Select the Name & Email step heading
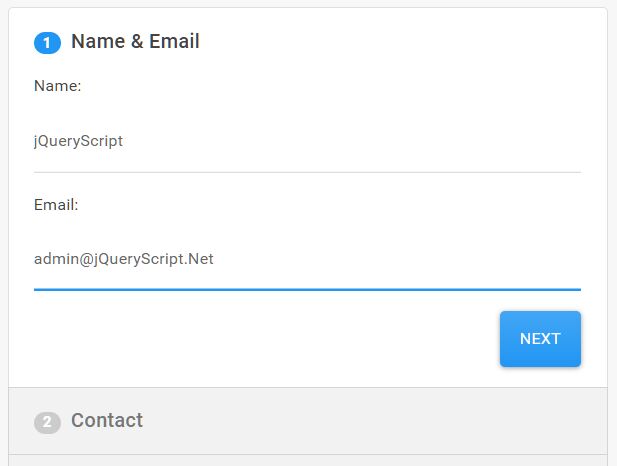The image size is (617, 466). click(x=135, y=41)
